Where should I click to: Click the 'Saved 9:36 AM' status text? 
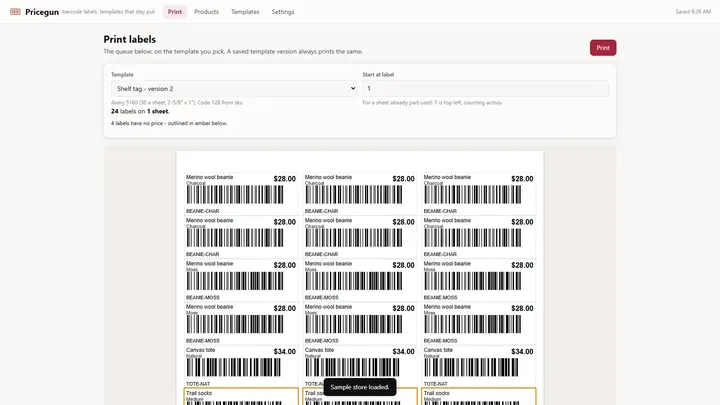coord(693,12)
